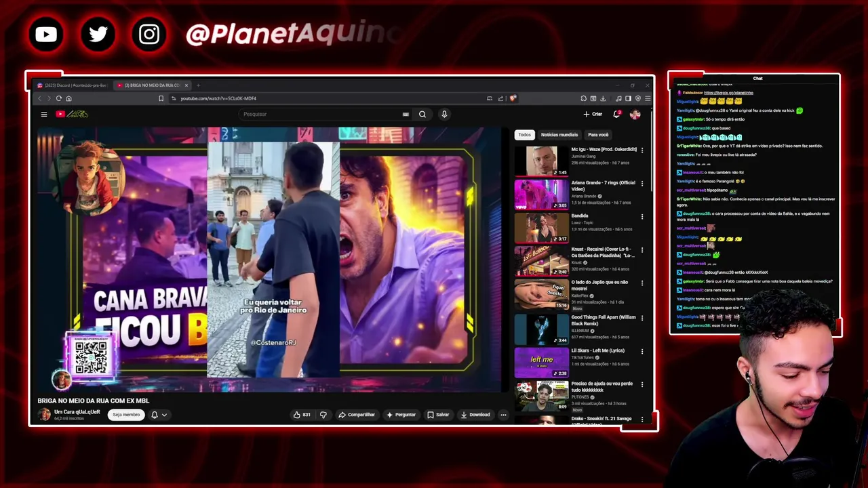Select the Notícias mundiais filter chip
This screenshot has height=488, width=868.
(x=559, y=135)
